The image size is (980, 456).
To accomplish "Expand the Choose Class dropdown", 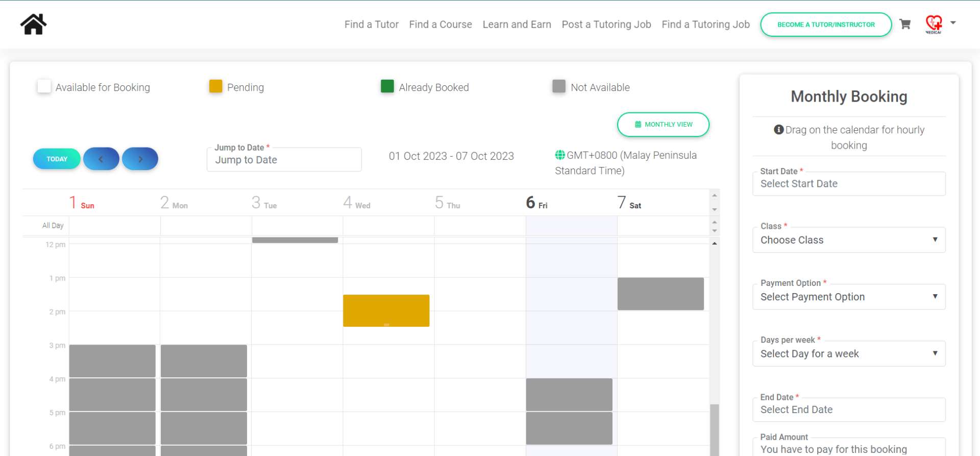I will [x=849, y=240].
